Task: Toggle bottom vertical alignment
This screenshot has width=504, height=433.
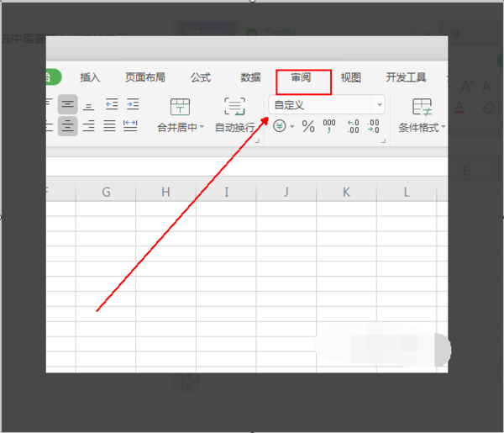Action: pos(88,105)
